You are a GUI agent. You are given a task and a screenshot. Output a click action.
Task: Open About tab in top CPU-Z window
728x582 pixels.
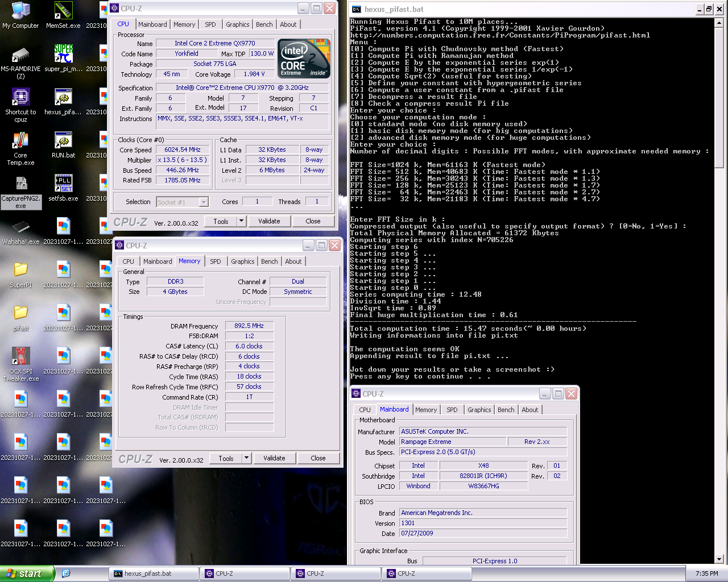[288, 24]
